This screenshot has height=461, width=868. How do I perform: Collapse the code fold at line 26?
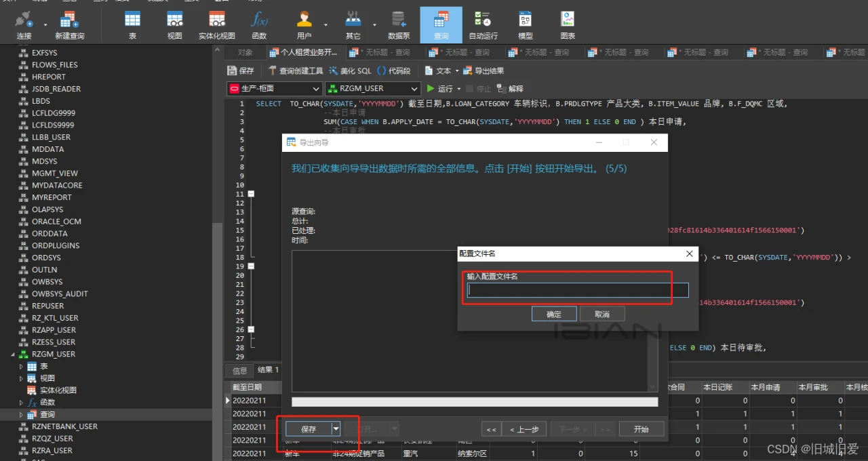(x=251, y=329)
